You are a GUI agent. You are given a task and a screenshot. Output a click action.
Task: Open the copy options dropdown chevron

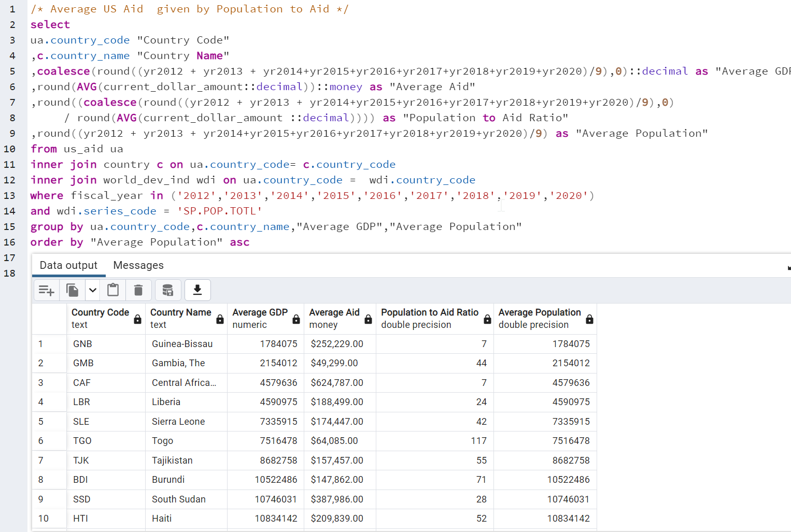92,290
